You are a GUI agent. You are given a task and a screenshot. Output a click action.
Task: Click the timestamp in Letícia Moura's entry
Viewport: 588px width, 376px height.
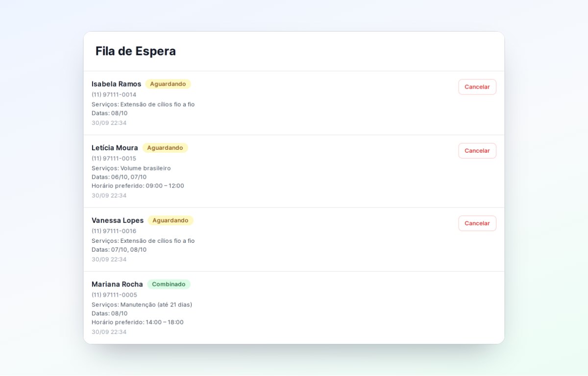[x=109, y=195]
